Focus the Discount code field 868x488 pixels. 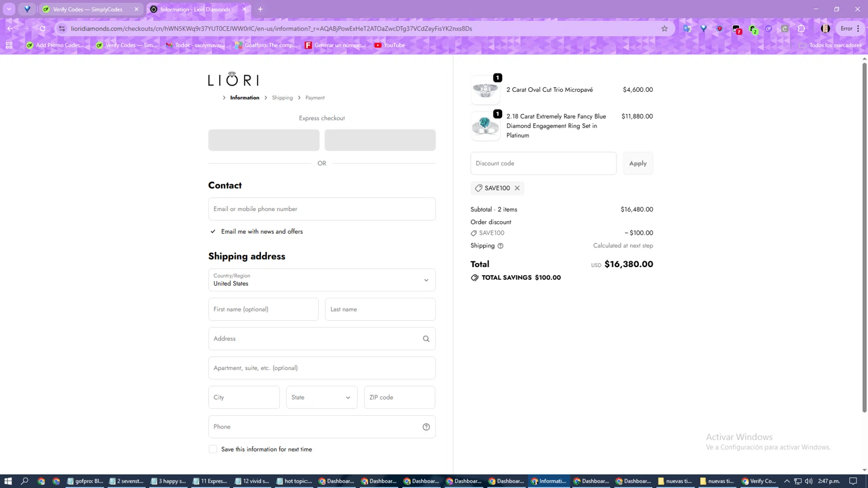[x=543, y=164]
